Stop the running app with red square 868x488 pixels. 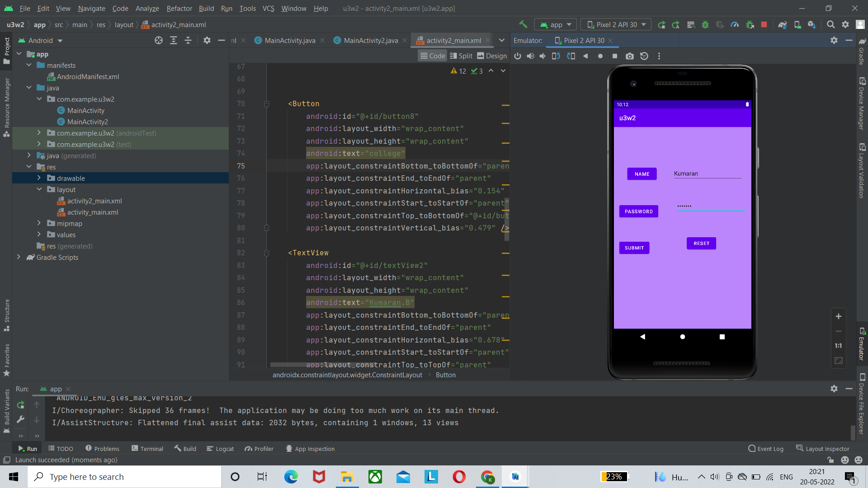point(764,24)
